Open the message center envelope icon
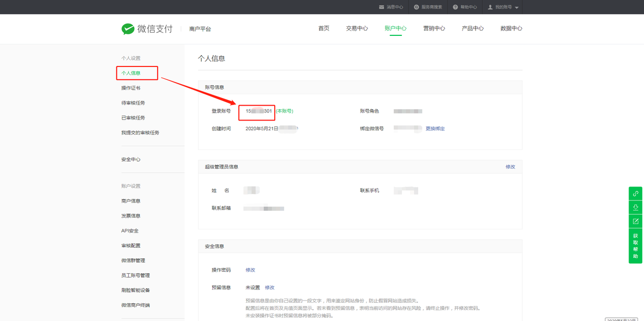Viewport: 644px width, 321px height. click(x=382, y=7)
